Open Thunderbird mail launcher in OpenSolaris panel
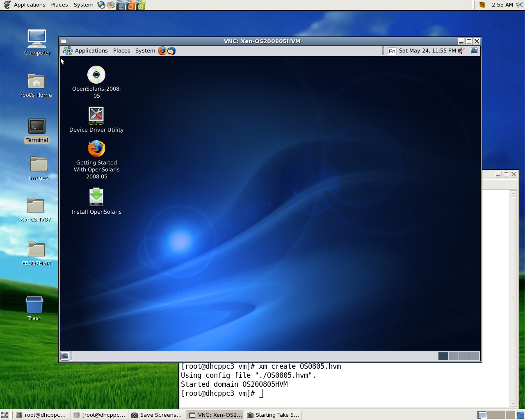Viewport: 525px width, 420px height. 171,51
